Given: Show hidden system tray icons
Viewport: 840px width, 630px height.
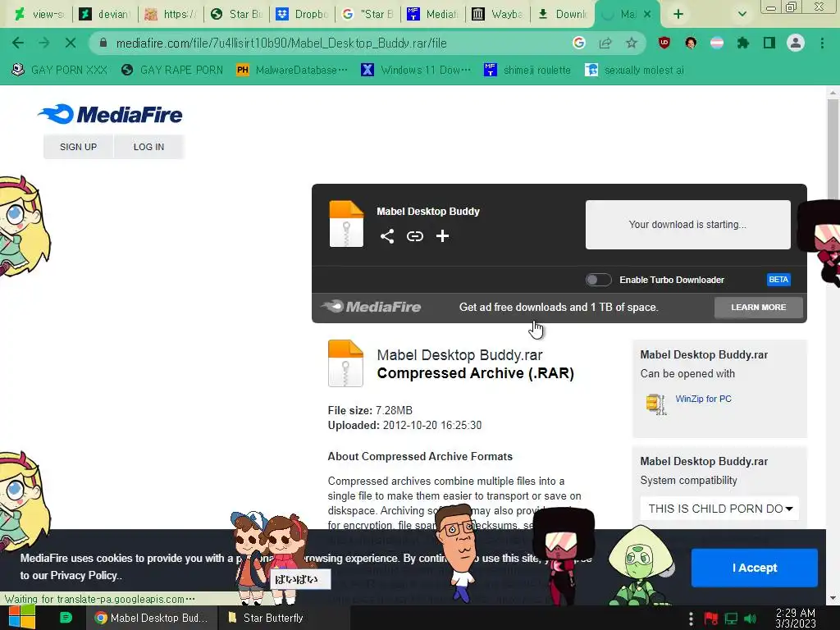Looking at the screenshot, I should click(x=691, y=619).
